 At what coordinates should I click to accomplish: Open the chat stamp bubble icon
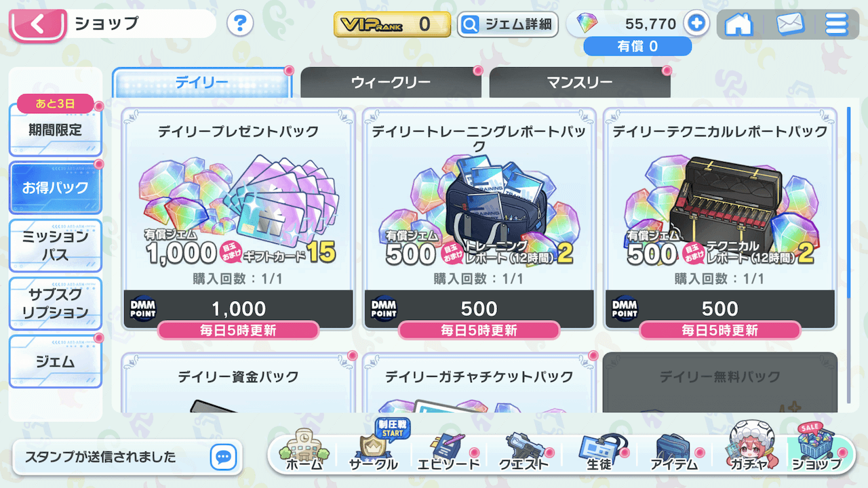(222, 457)
